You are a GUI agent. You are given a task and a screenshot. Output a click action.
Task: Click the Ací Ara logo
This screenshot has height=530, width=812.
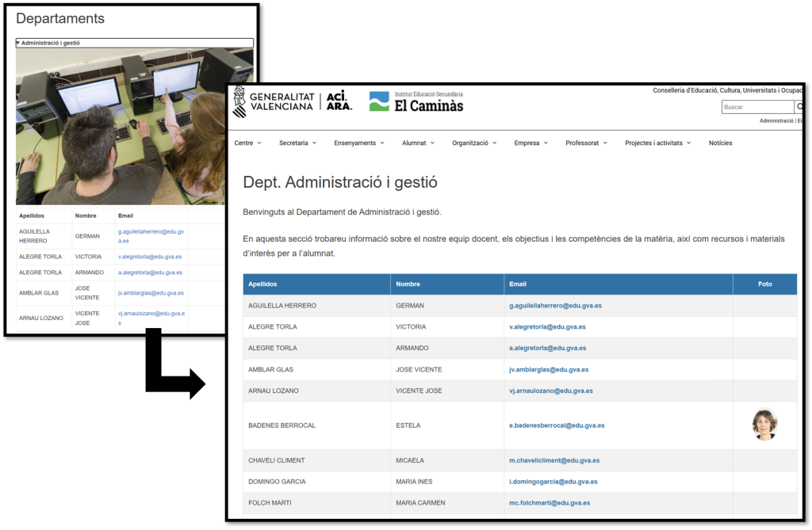coord(339,101)
